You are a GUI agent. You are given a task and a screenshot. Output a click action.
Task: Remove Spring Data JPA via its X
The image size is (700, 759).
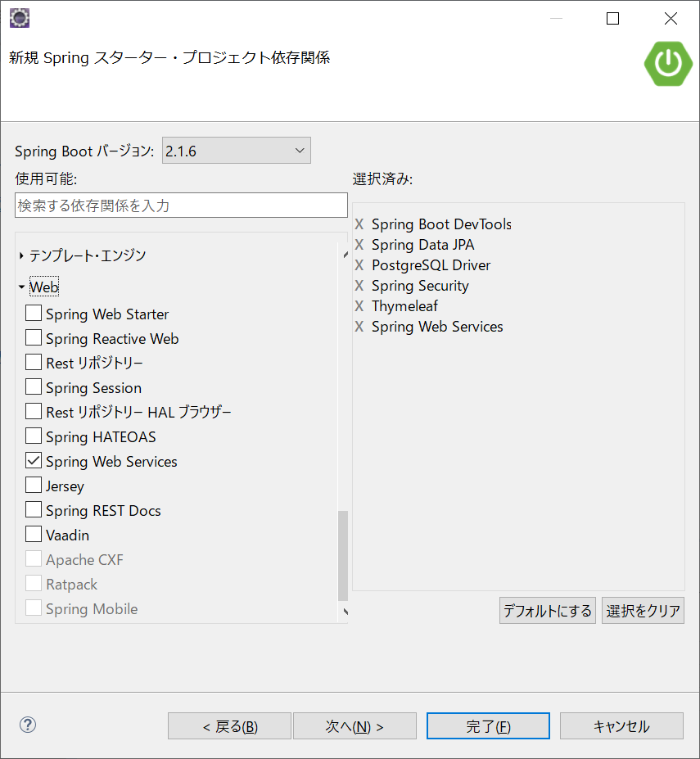[x=359, y=245]
